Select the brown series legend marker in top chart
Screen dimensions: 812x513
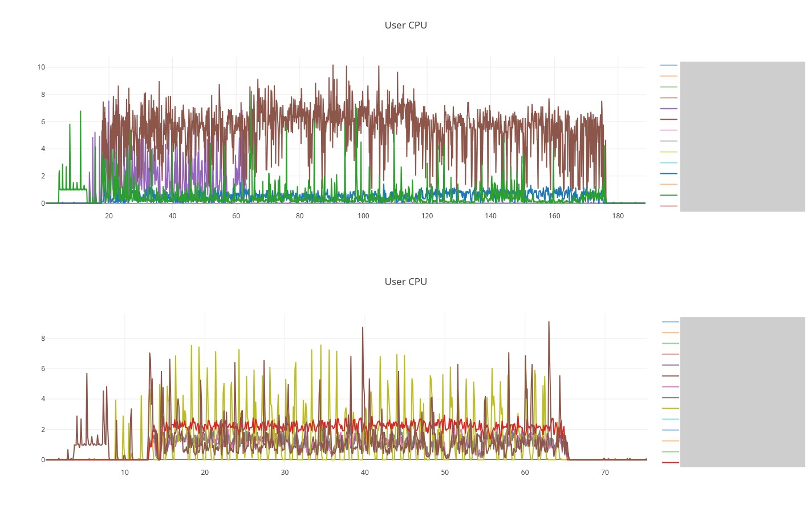(670, 119)
